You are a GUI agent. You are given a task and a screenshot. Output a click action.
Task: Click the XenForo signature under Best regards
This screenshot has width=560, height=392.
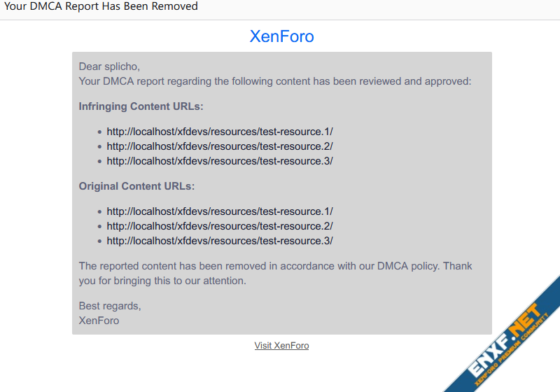[x=99, y=321]
